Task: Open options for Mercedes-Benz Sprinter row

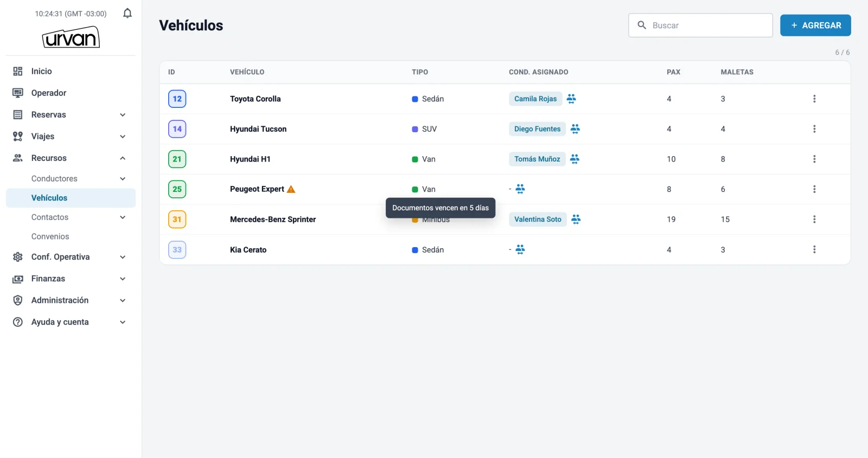Action: click(x=814, y=219)
